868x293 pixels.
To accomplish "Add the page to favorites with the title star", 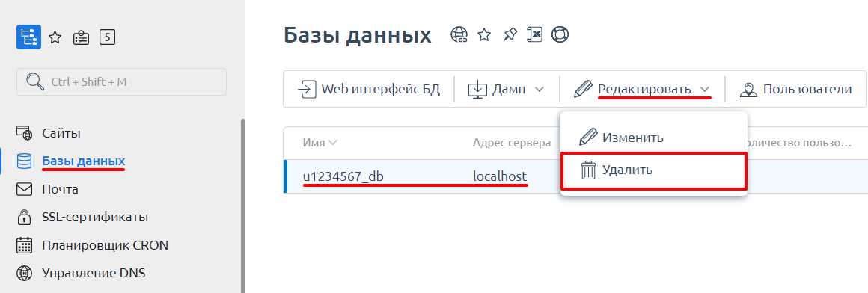I will [484, 35].
